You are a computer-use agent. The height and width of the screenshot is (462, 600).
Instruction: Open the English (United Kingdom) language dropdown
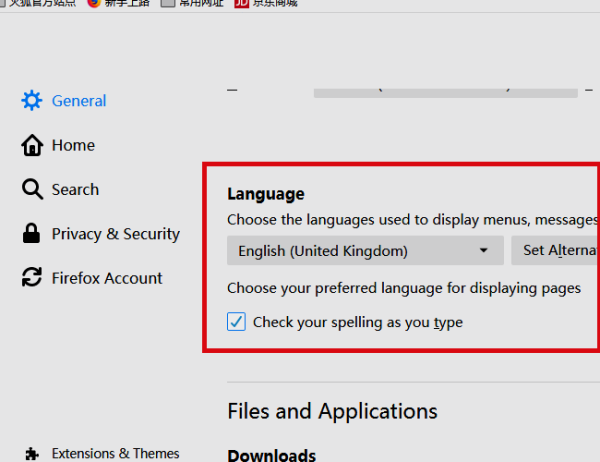365,251
